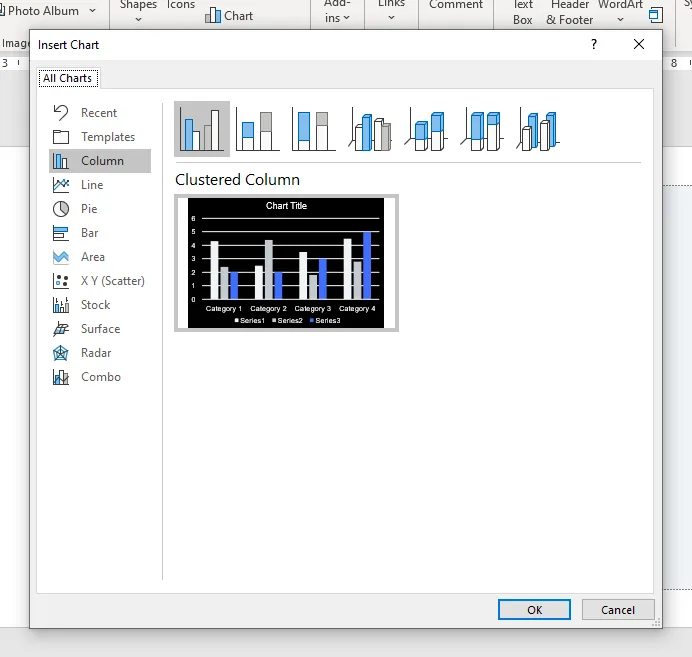This screenshot has width=692, height=657.
Task: Choose the Radar label in chart list
Action: click(96, 353)
